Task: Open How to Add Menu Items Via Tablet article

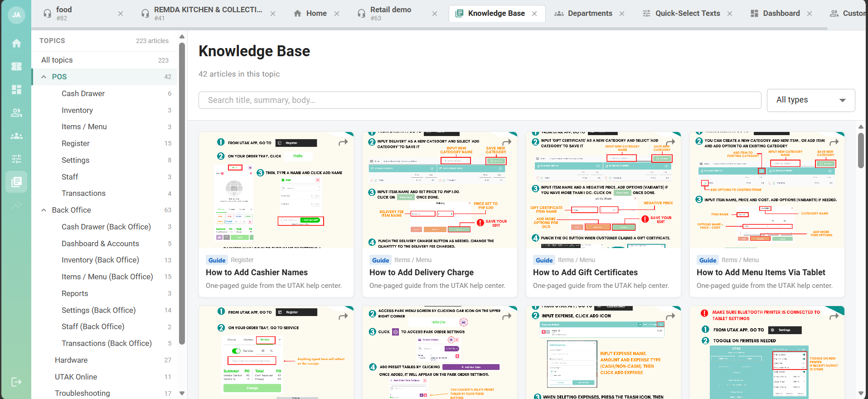Action: (x=761, y=272)
